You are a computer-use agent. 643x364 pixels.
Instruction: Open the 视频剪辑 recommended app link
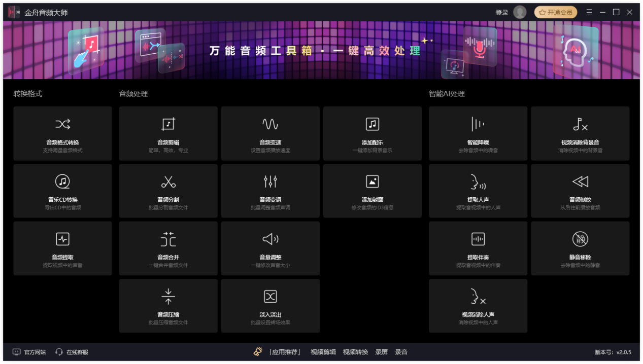point(323,352)
